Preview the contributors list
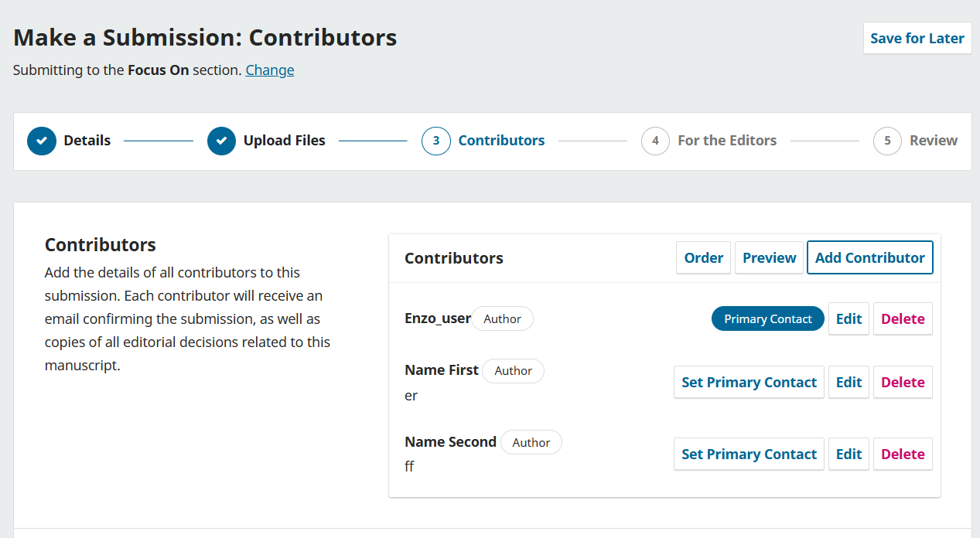Screen dimensions: 980x538 point(769,258)
